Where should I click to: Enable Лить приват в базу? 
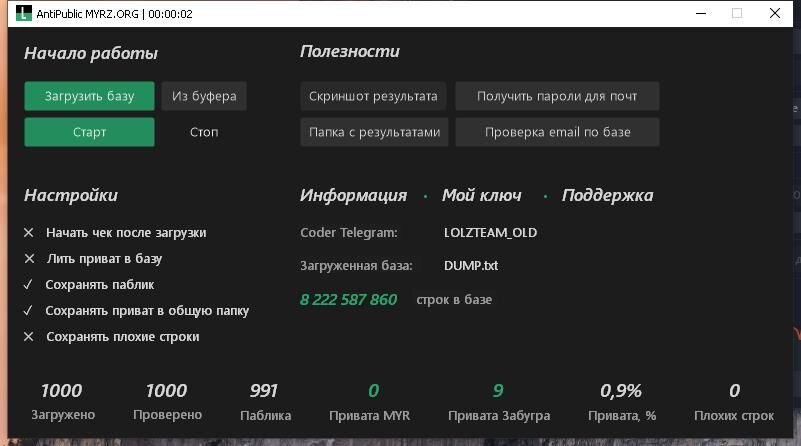point(93,259)
